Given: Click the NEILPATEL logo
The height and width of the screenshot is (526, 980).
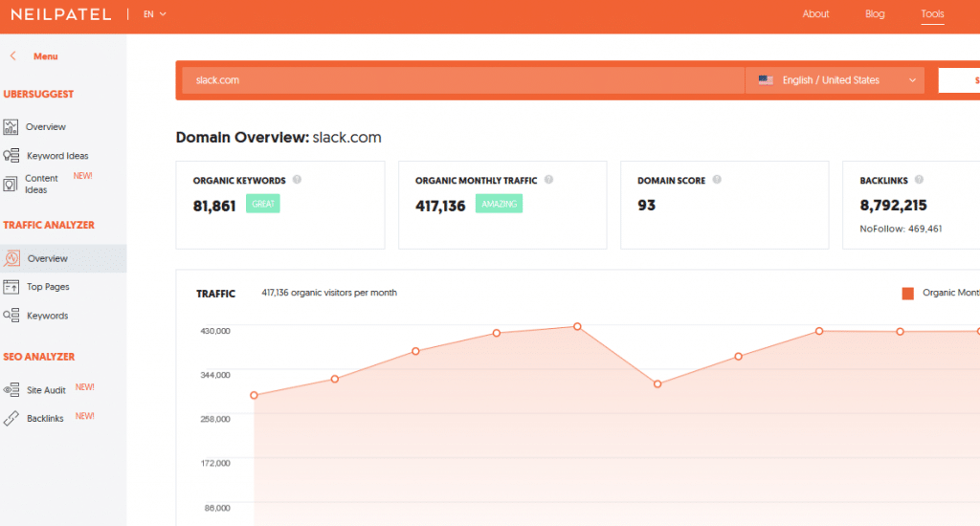Looking at the screenshot, I should click(59, 14).
